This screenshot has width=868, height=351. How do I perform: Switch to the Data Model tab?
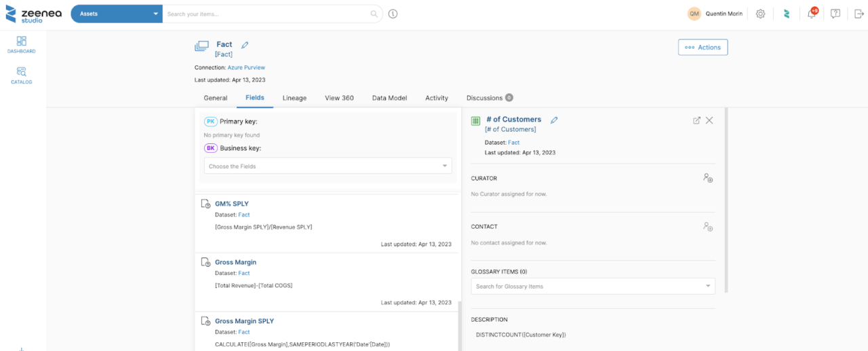click(389, 98)
